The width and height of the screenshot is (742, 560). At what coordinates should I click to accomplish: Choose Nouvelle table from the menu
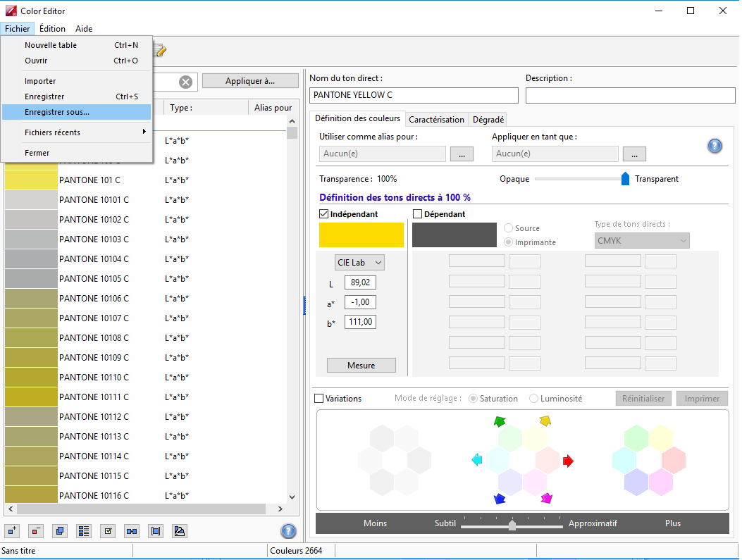point(77,45)
